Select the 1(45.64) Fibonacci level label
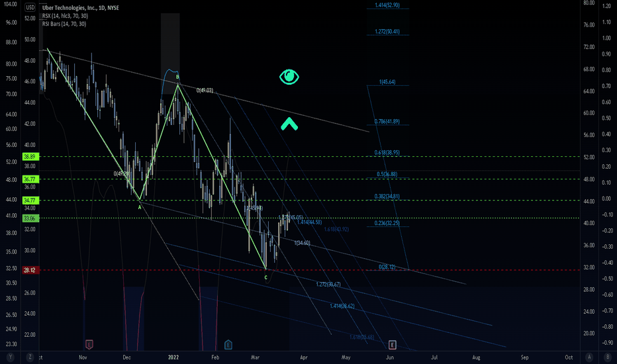Viewport: 617px width, 364px height. pyautogui.click(x=387, y=82)
